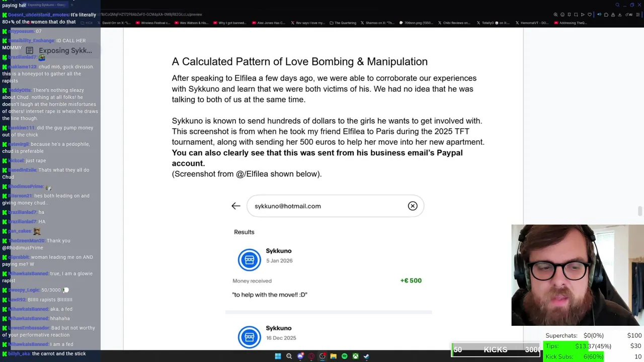
Task: Click the blue speaker icon in toolbar
Action: coord(599,15)
